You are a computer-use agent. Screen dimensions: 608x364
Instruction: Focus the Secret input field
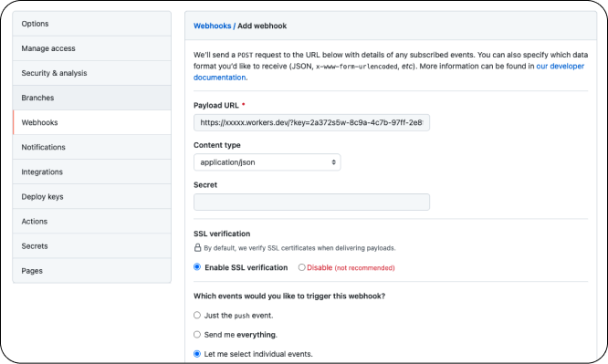click(311, 202)
